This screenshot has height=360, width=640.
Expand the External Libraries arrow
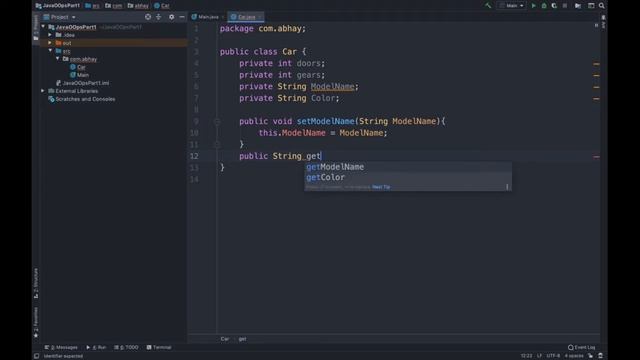pos(43,91)
